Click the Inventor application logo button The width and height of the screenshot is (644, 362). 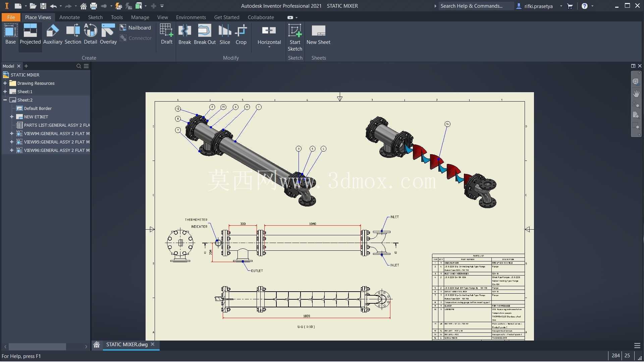(x=6, y=6)
